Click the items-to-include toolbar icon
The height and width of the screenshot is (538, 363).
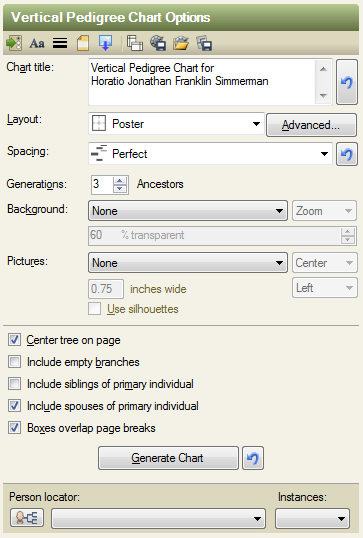click(14, 44)
